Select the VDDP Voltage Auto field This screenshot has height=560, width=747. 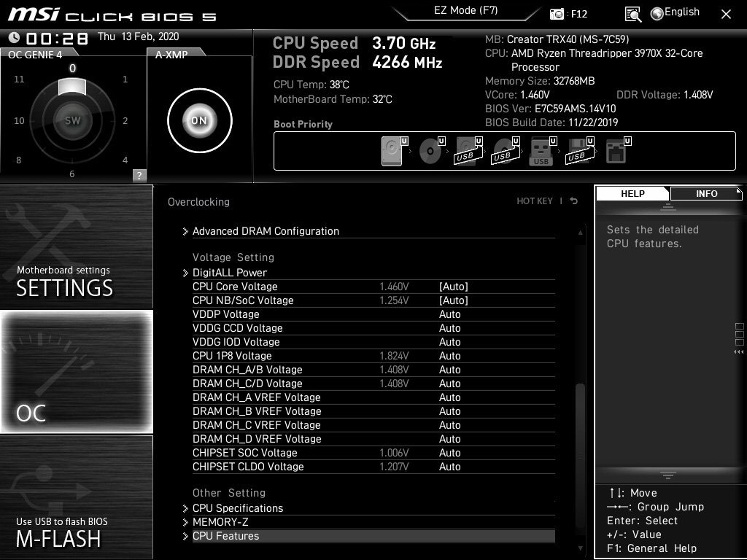point(449,314)
